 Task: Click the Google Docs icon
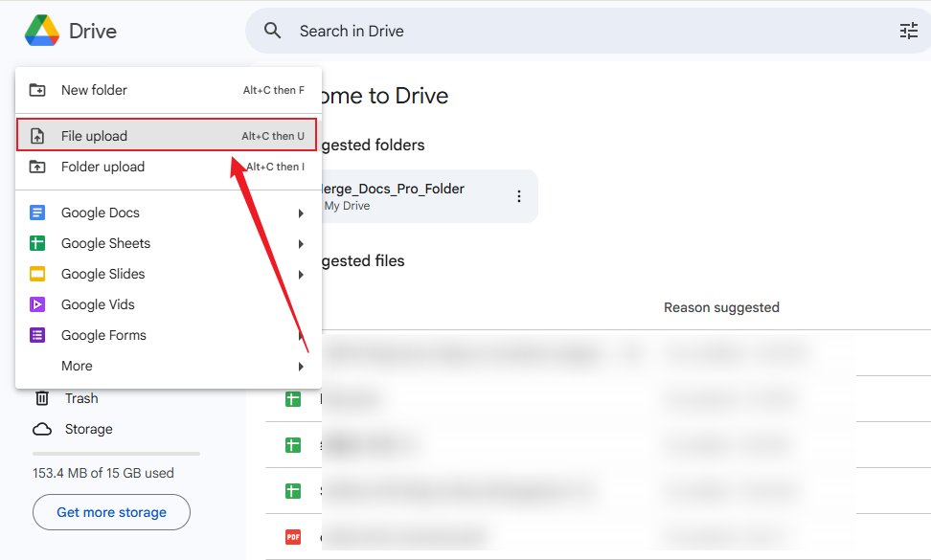[37, 213]
